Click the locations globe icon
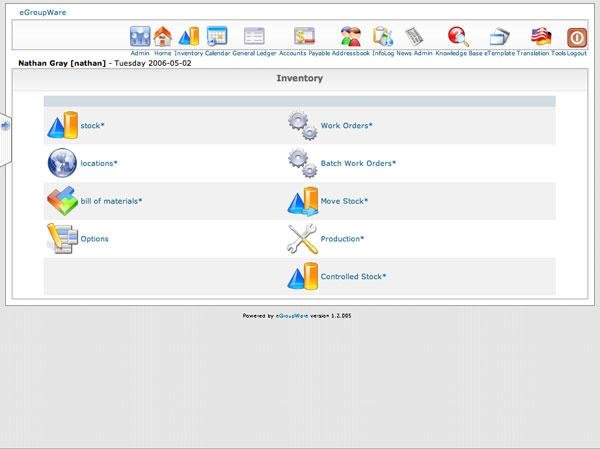 pyautogui.click(x=62, y=163)
